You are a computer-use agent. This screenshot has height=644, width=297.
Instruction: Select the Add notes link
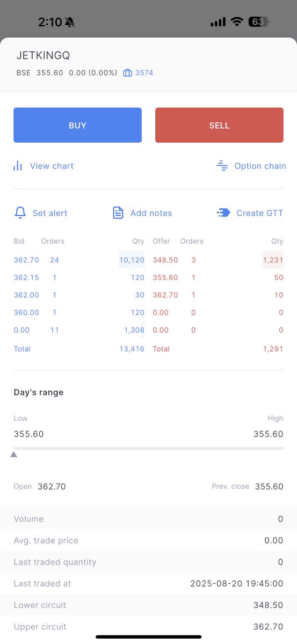coord(151,213)
